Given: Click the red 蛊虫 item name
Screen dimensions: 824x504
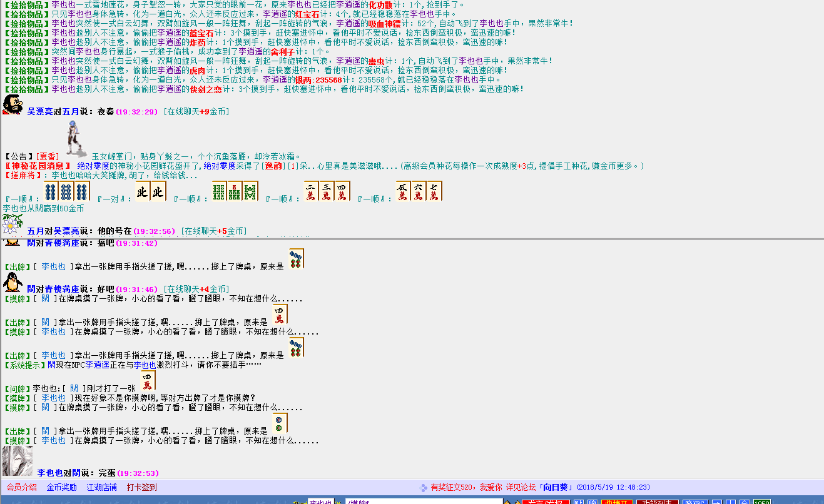Looking at the screenshot, I should 377,61.
